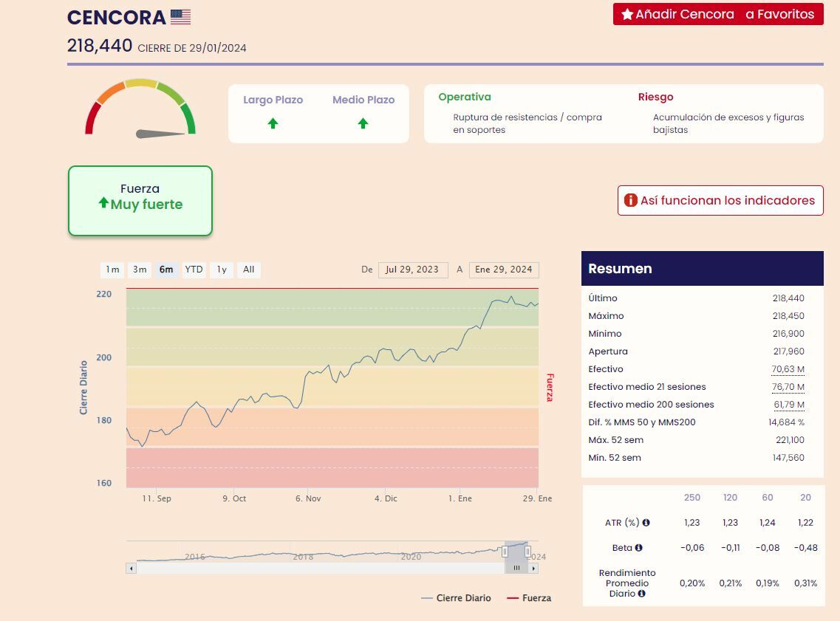The height and width of the screenshot is (621, 840).
Task: Click the strength gauge needle indicator
Action: (160, 134)
